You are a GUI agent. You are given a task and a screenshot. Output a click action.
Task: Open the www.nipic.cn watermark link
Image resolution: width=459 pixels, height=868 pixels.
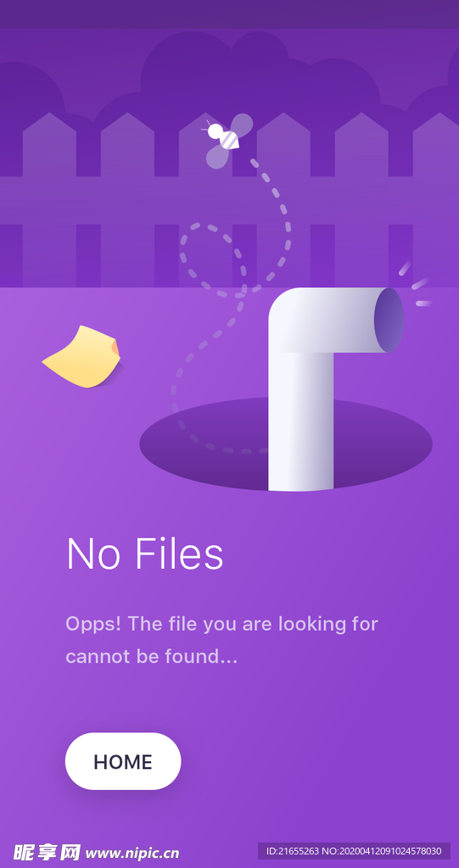click(132, 853)
